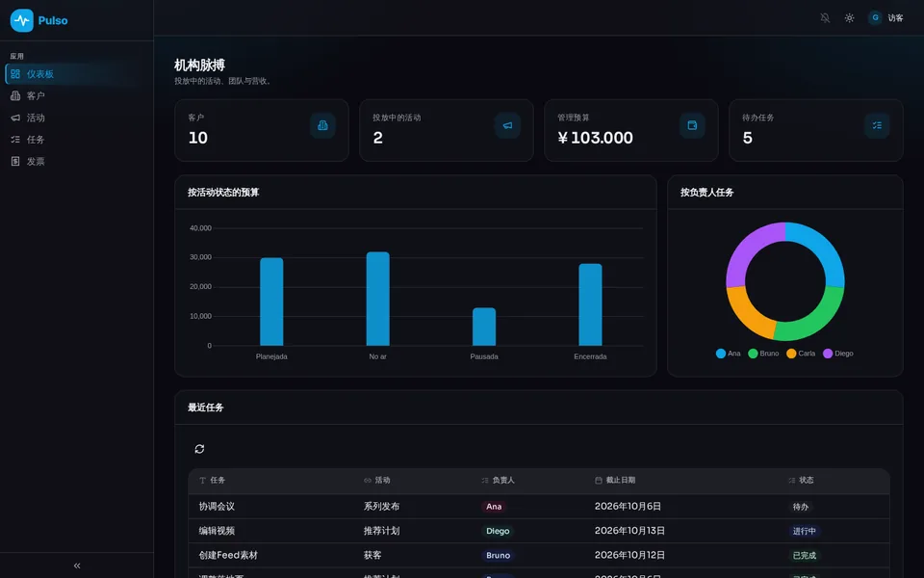Click the date 2026年10月6日 in 协调会议 row
Screen dimensions: 924x578
628,506
